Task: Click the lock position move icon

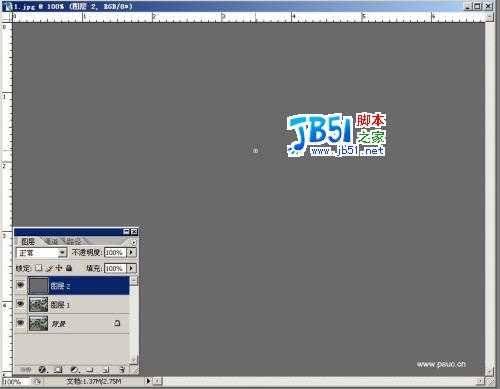Action: coord(59,268)
